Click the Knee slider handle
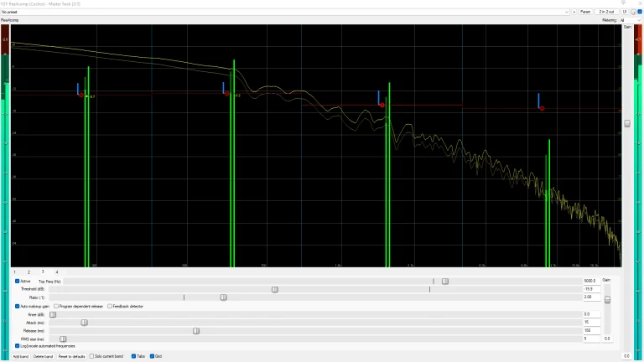Screen dimensions: 644x362 tap(53, 315)
